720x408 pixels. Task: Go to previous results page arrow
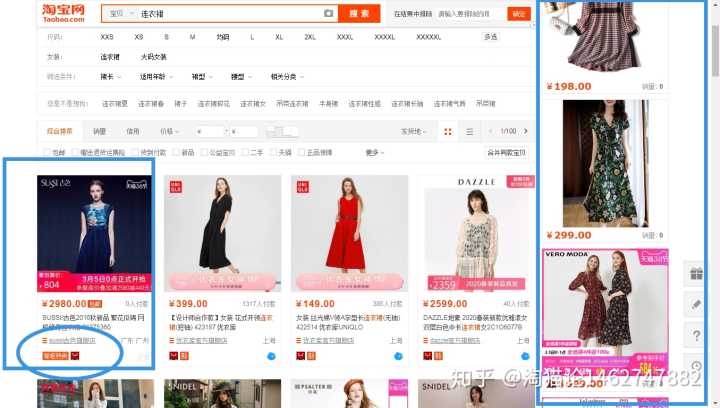pos(490,131)
